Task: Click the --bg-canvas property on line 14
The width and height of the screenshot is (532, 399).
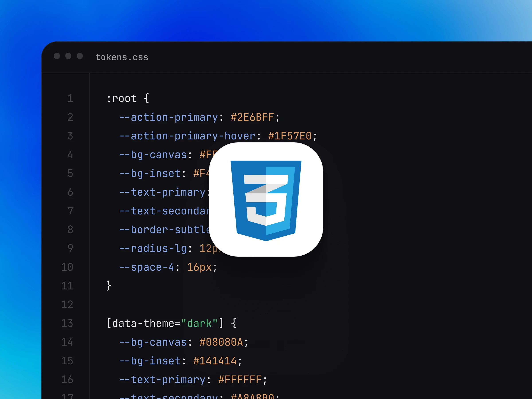Action: (x=153, y=342)
